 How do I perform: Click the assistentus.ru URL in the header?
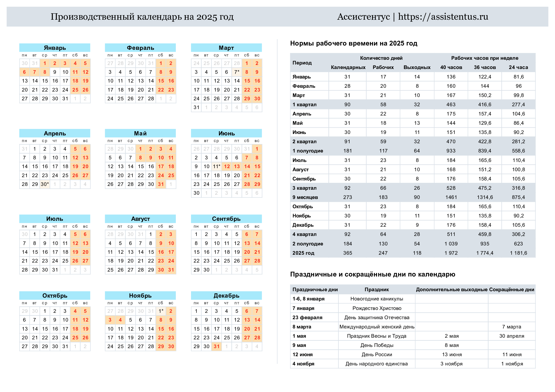[x=443, y=17]
